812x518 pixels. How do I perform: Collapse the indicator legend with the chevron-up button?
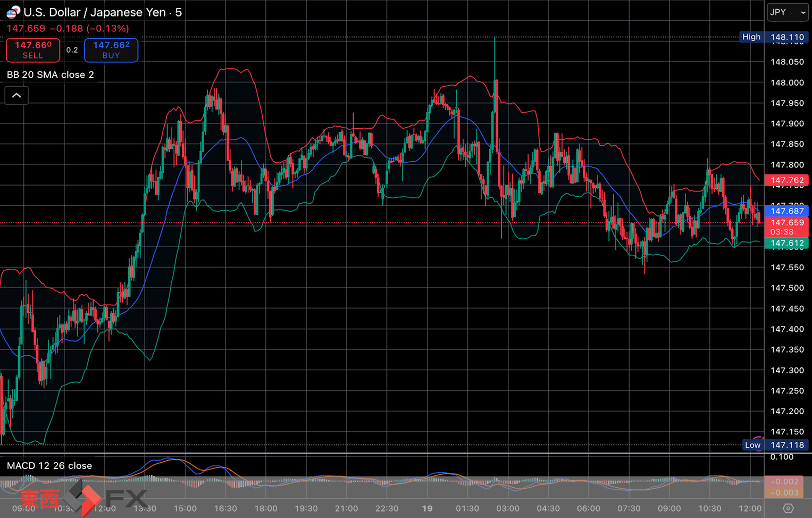pos(16,96)
